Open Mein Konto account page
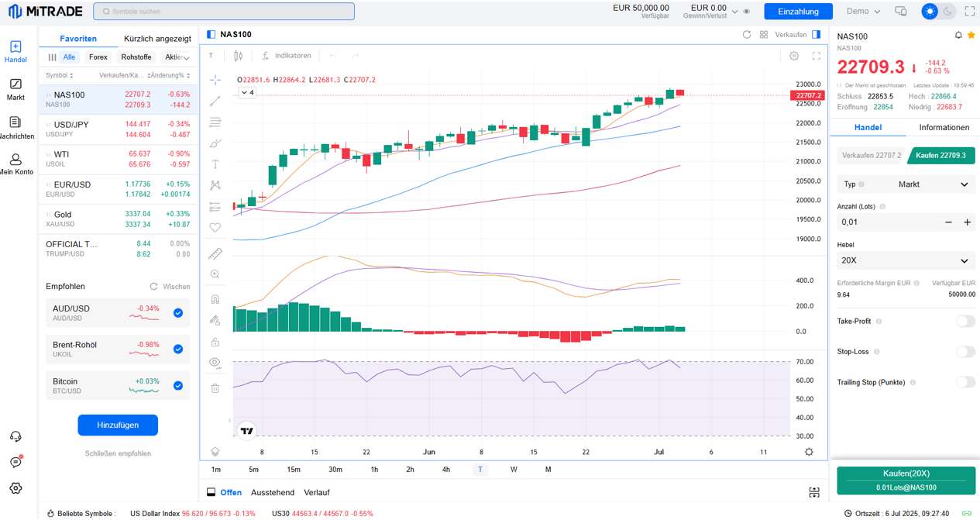The width and height of the screenshot is (980, 520). (x=15, y=164)
